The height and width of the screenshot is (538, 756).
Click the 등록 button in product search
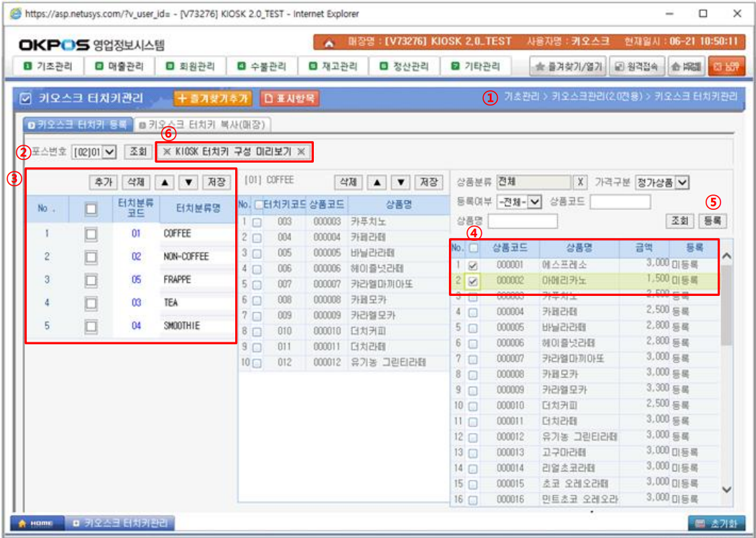[712, 221]
